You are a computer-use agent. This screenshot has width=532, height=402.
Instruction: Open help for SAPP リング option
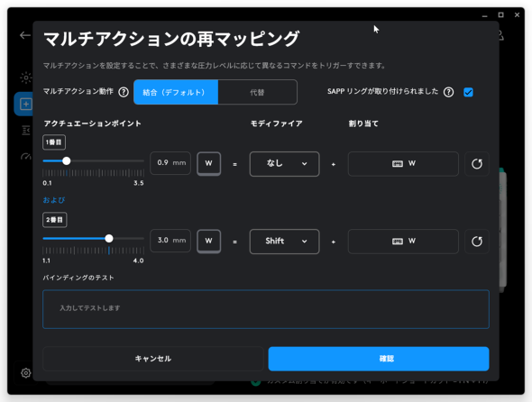448,92
